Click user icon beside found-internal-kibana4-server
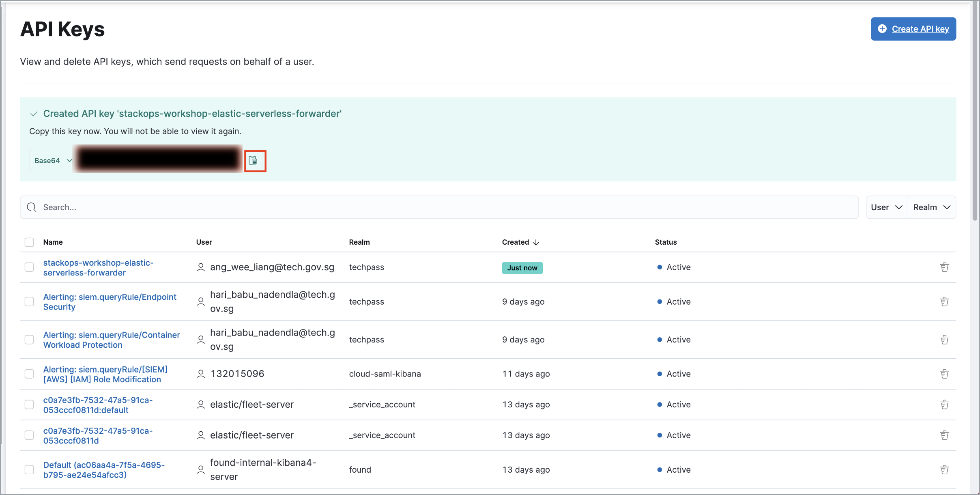This screenshot has width=980, height=495. click(201, 470)
